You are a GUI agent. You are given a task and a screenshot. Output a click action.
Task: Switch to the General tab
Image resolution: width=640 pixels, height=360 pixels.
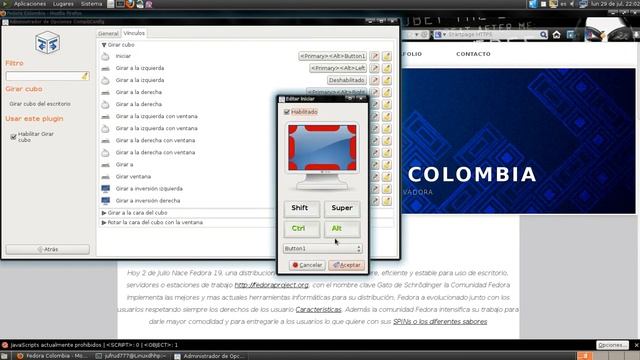pos(108,33)
